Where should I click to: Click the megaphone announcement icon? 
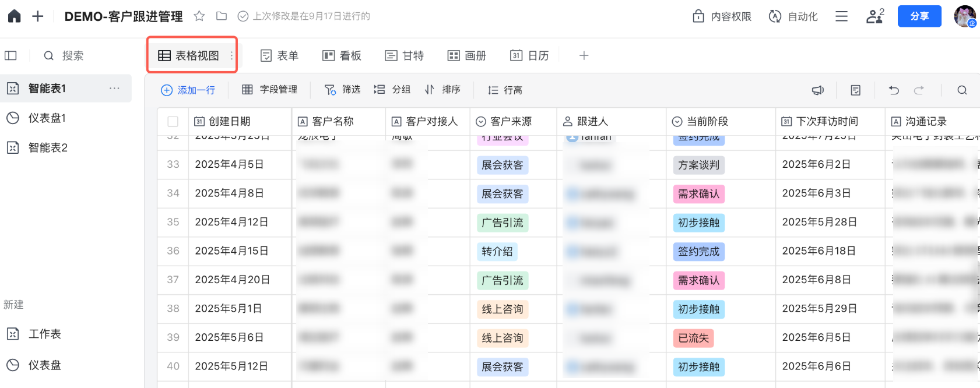[818, 90]
